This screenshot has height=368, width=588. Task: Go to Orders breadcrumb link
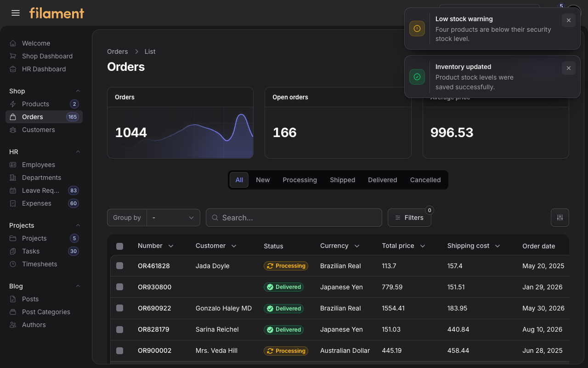[118, 52]
